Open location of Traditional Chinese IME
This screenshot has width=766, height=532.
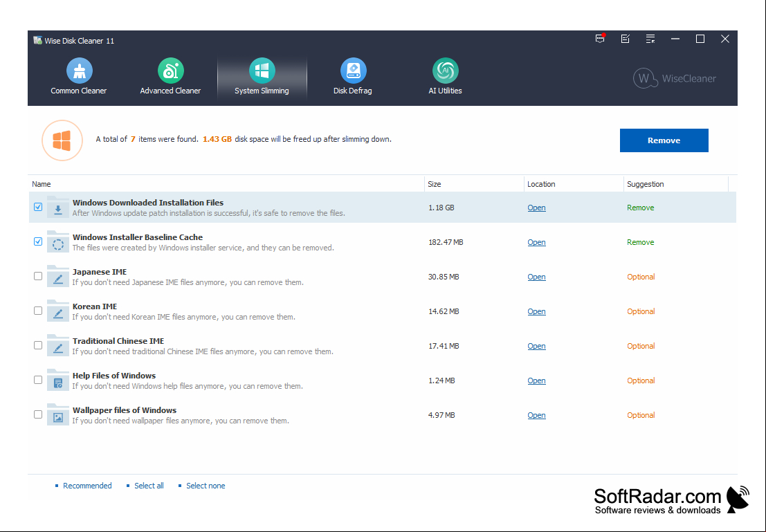536,347
